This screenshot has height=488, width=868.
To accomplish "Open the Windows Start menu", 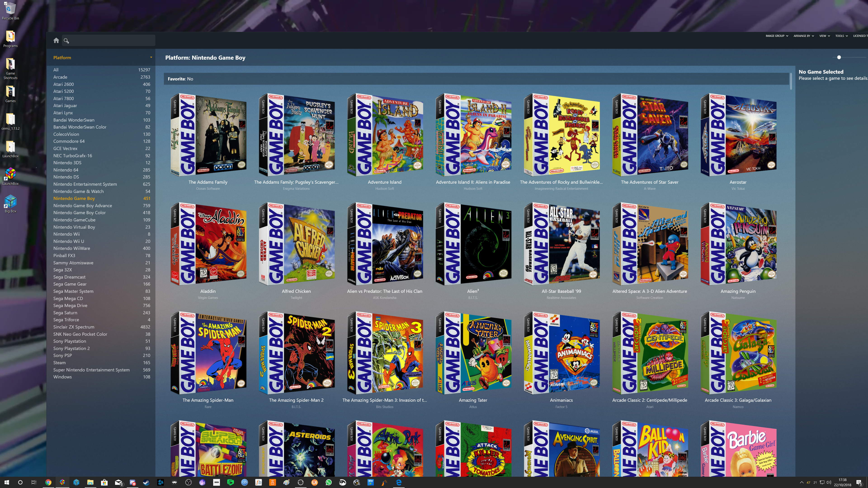I will pyautogui.click(x=7, y=482).
